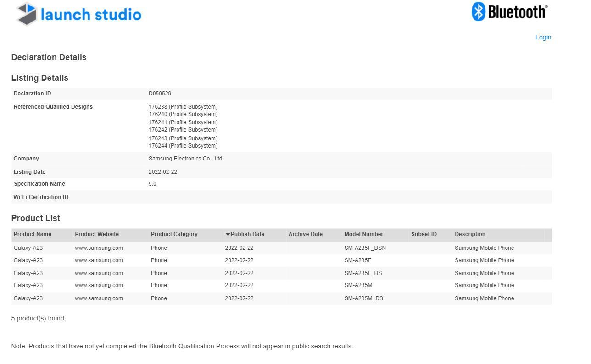Viewport: 591px width, 364px height.
Task: Click the Launch Studio logo icon
Action: pyautogui.click(x=27, y=14)
